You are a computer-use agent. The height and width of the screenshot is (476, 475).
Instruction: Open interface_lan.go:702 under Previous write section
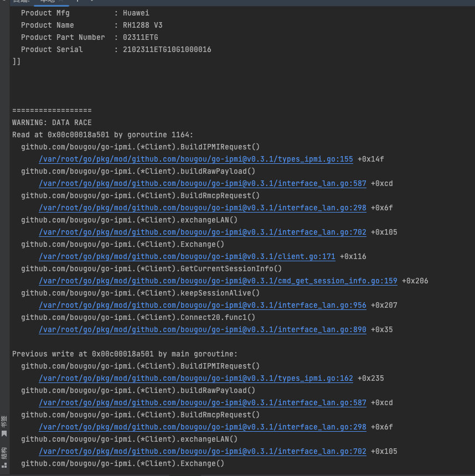[202, 451]
